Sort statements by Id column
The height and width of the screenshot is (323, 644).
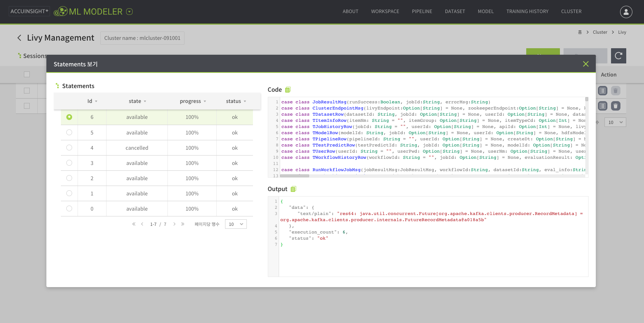[92, 101]
